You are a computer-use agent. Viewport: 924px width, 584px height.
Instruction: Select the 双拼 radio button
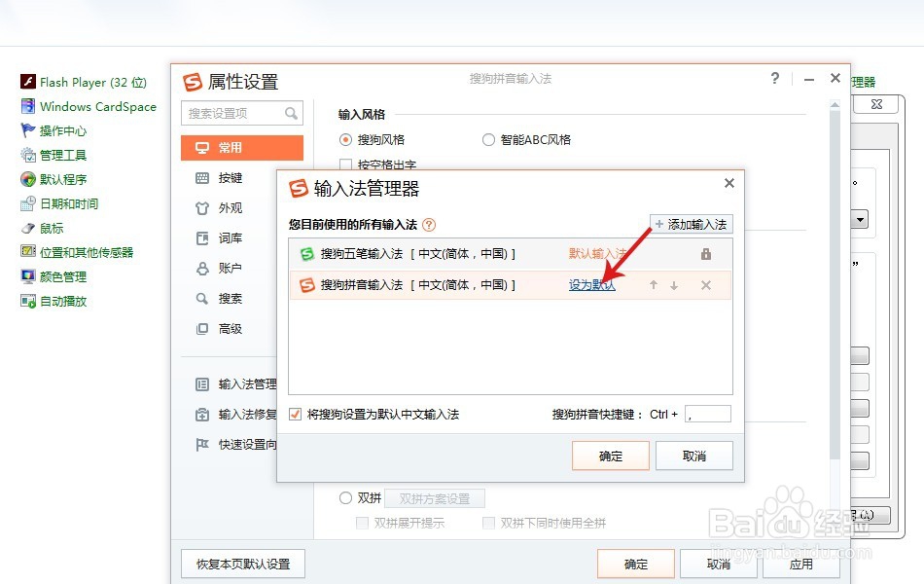tap(346, 498)
